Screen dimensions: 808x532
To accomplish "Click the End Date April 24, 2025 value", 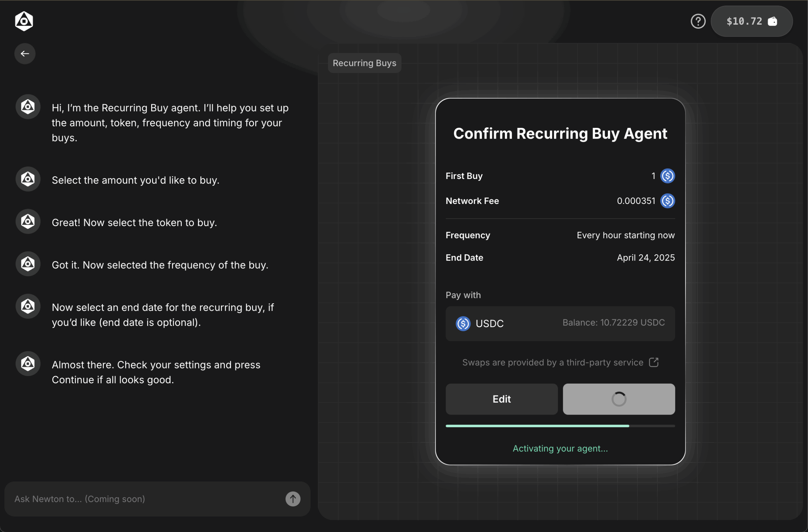I will coord(645,258).
